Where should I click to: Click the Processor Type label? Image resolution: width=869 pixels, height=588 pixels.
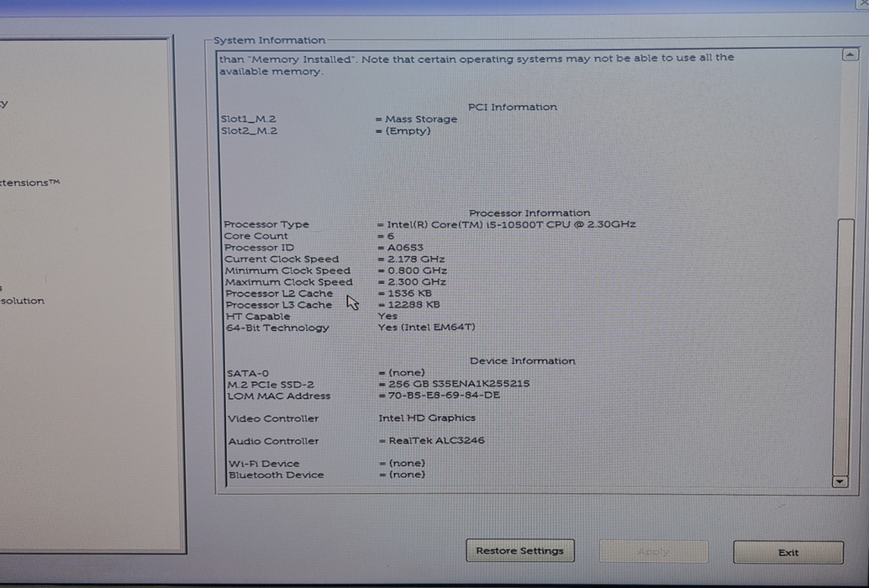[x=266, y=224]
